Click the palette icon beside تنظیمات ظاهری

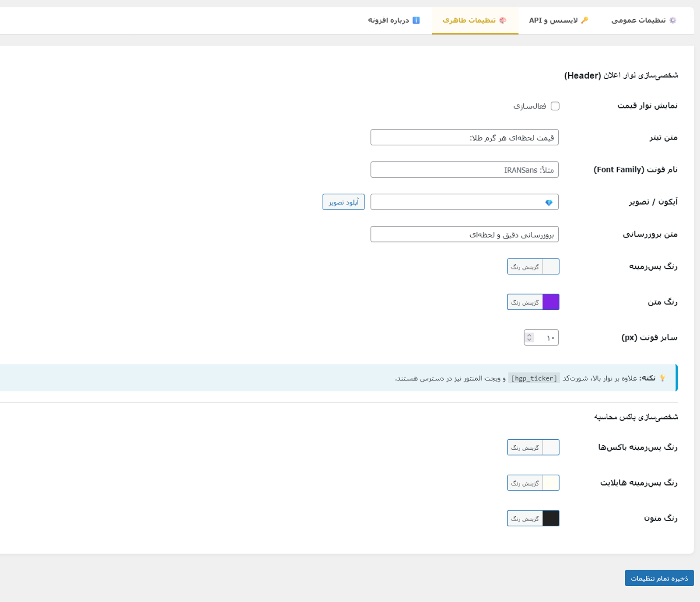click(x=503, y=20)
